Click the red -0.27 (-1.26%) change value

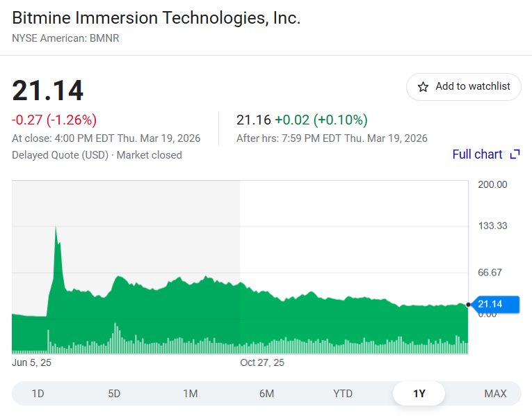(54, 120)
